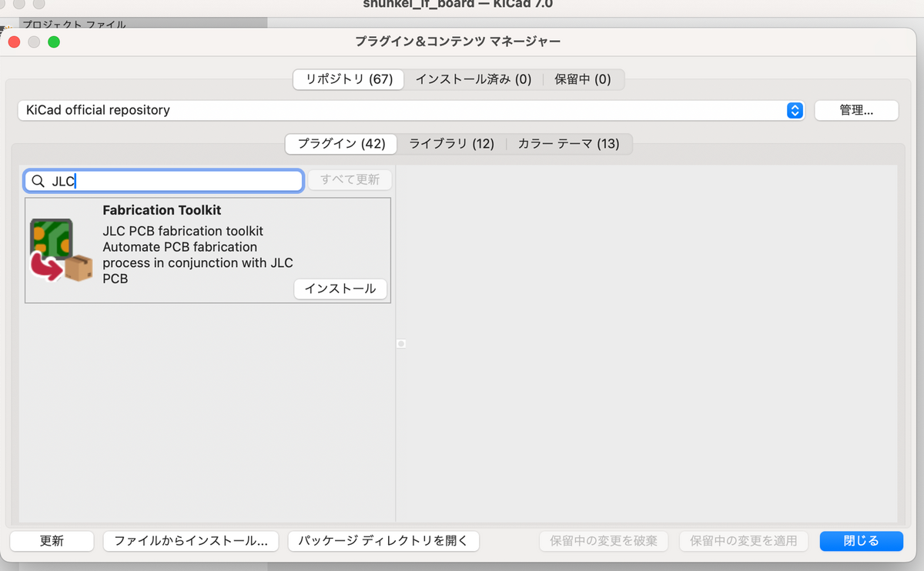Click the green zoom window button

pos(54,42)
